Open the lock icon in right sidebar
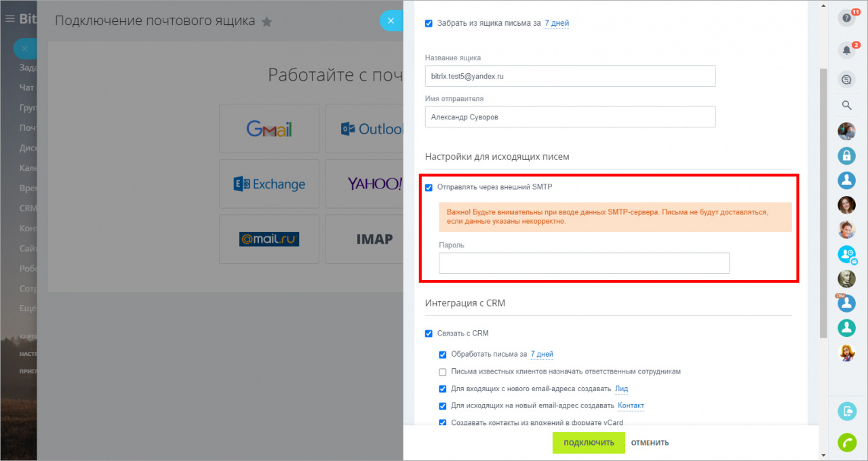 click(x=846, y=156)
